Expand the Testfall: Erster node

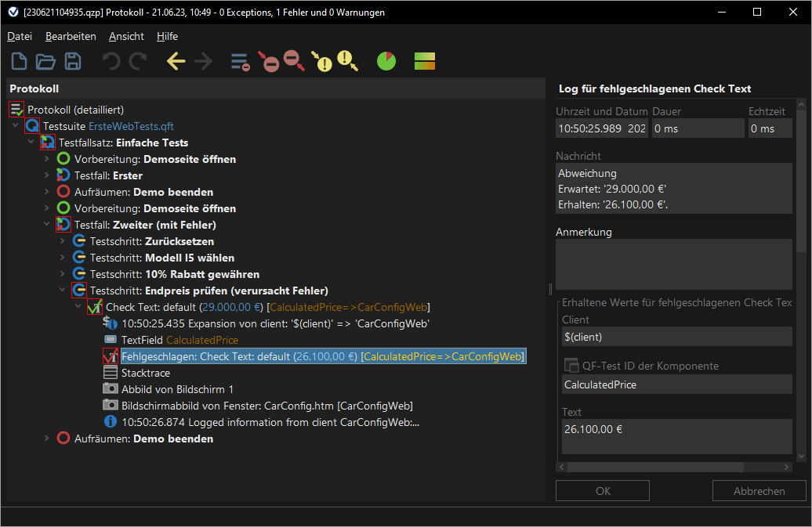click(46, 175)
